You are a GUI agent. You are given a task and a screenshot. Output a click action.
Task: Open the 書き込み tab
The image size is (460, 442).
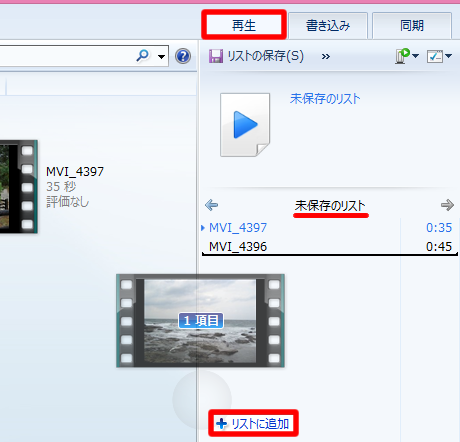point(328,26)
